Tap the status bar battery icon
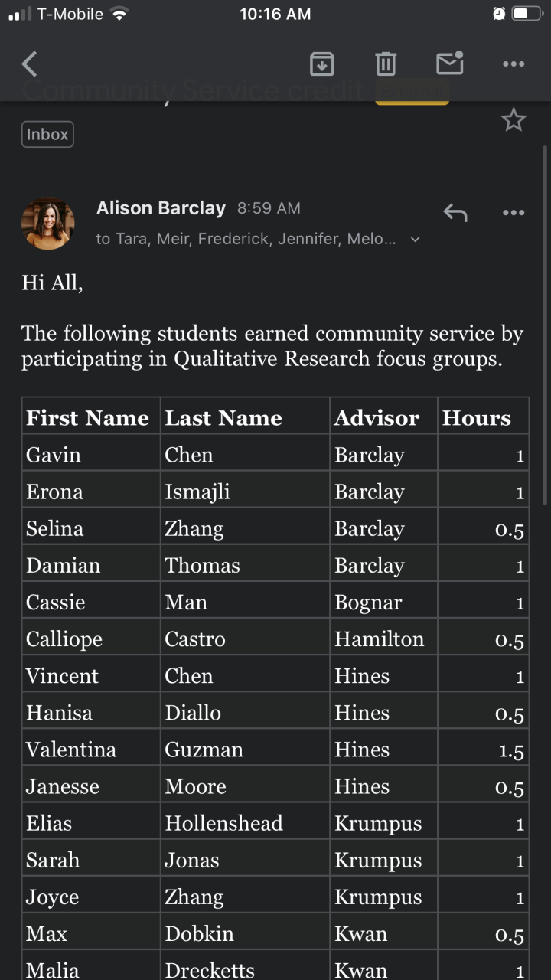Viewport: 551px width, 980px height. [x=528, y=14]
